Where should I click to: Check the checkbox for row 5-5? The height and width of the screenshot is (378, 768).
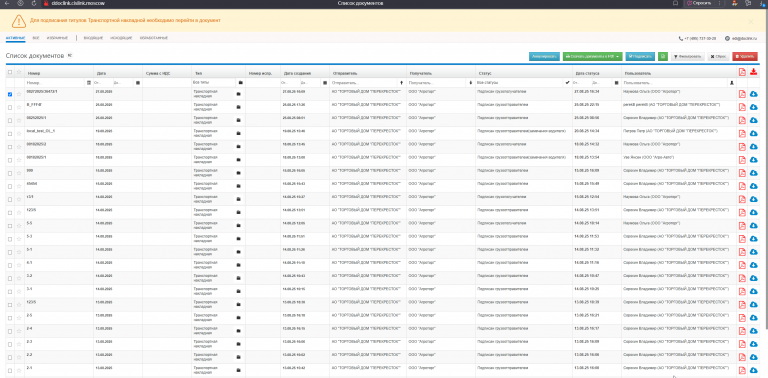coord(10,226)
